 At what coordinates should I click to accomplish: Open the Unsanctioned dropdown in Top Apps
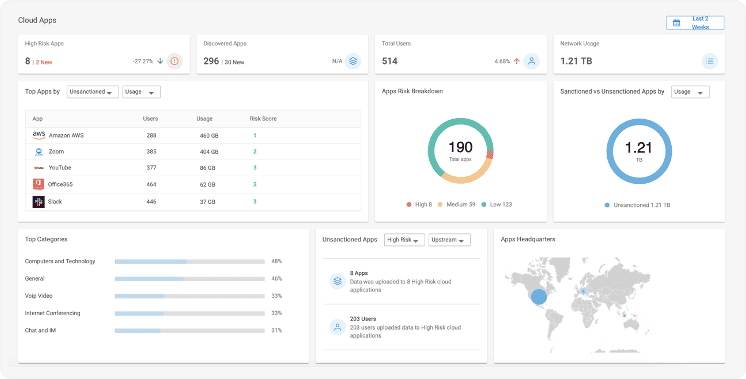[x=93, y=92]
